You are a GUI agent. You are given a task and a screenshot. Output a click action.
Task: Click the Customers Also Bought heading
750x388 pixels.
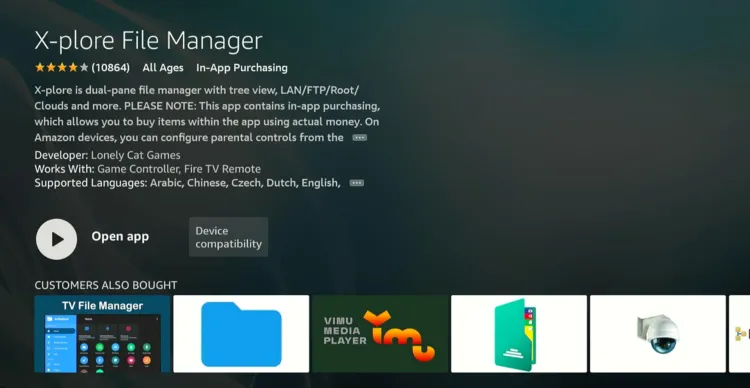106,285
